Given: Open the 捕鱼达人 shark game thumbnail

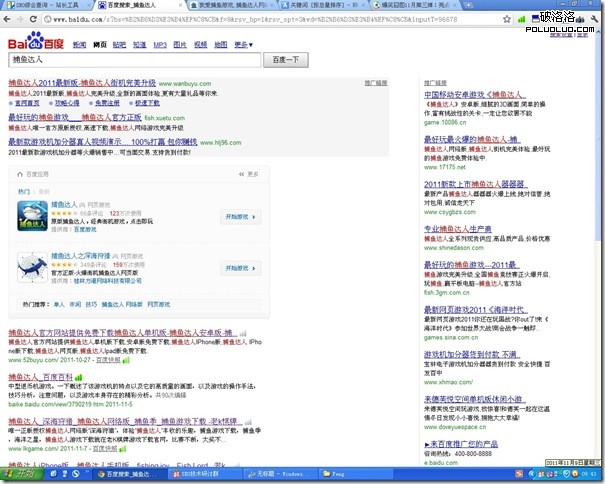Looking at the screenshot, I should [x=34, y=217].
